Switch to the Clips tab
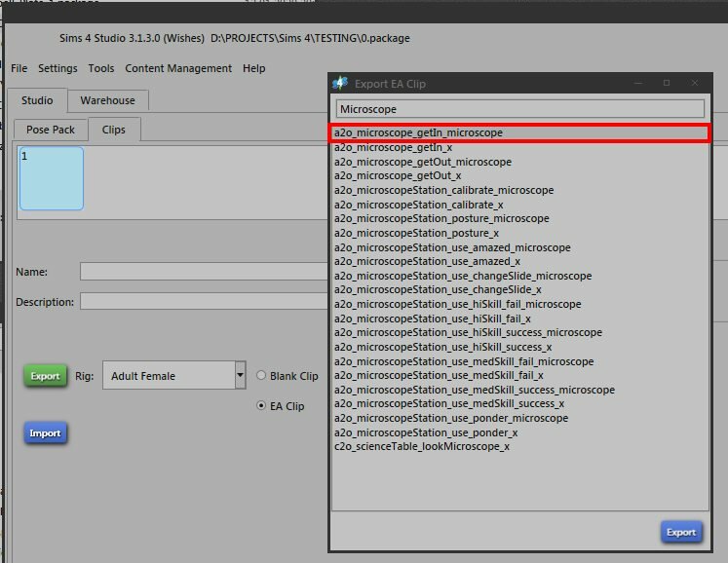 114,130
